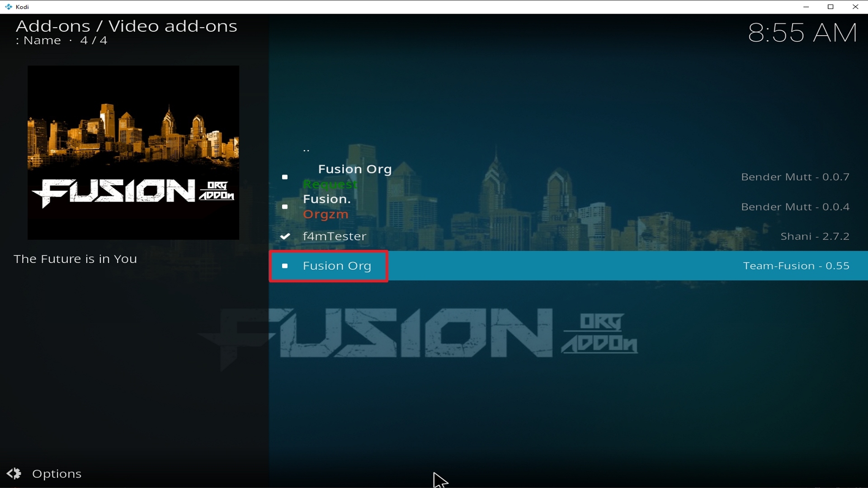Viewport: 868px width, 488px height.
Task: Click the square bullet beside Fusion Org Request
Action: pyautogui.click(x=285, y=177)
